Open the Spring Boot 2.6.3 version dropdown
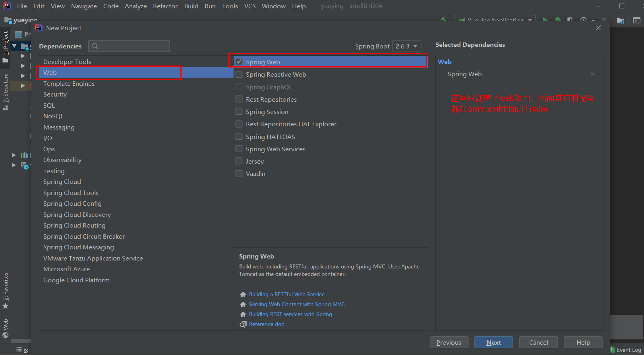 [x=406, y=46]
